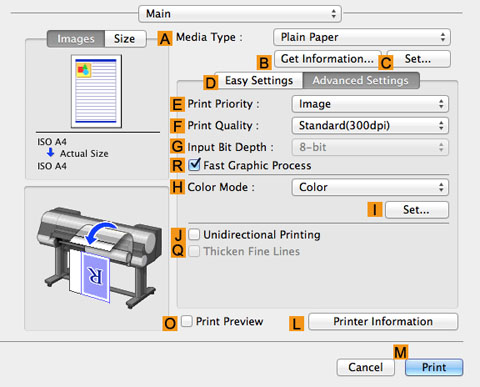Viewport: 480px width, 387px height.
Task: Open the Print Quality dropdown
Action: 370,126
